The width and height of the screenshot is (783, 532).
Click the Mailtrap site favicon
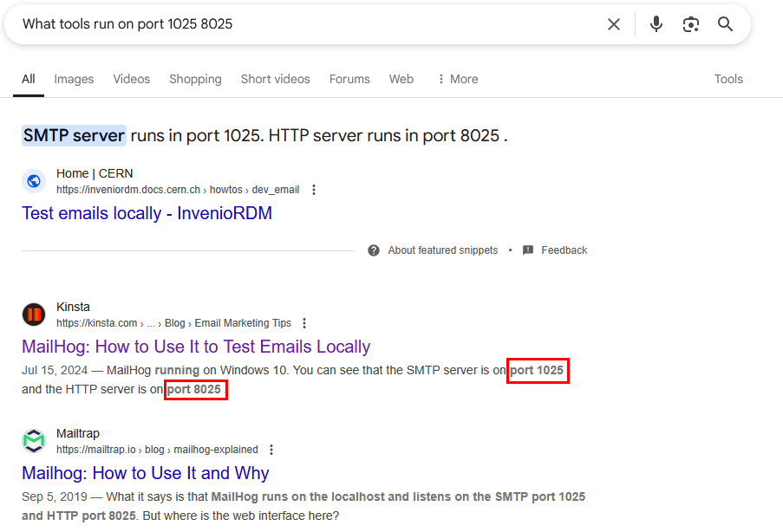click(x=34, y=441)
